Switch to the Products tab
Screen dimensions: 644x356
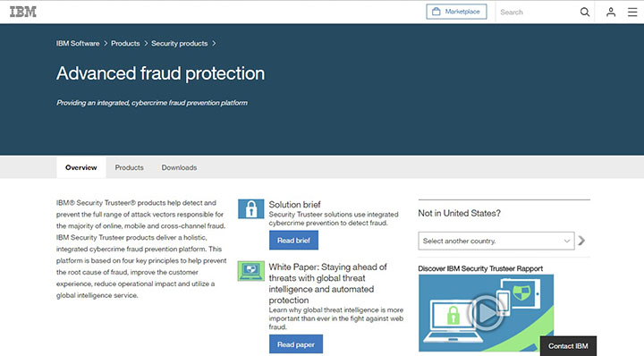pyautogui.click(x=129, y=167)
